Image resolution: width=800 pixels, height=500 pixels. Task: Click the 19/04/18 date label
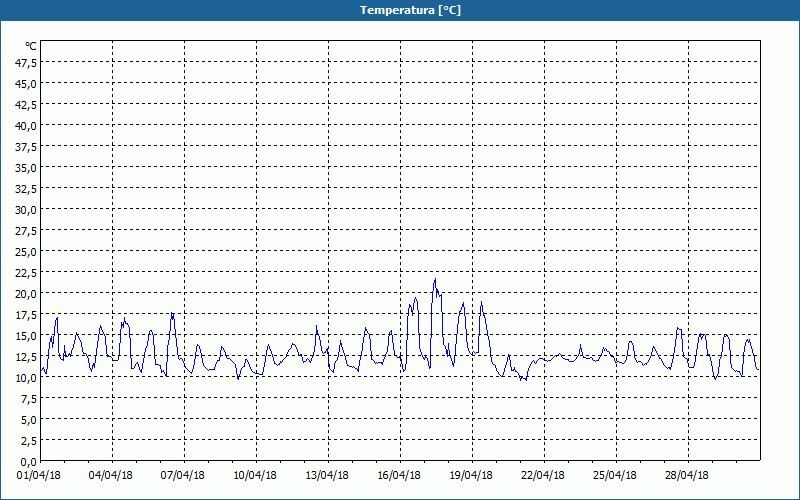click(471, 476)
